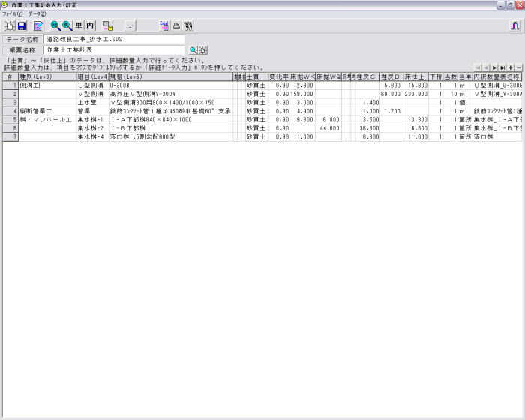Click the new document icon in toolbar
Image resolution: width=525 pixels, height=420 pixels.
pos(10,25)
